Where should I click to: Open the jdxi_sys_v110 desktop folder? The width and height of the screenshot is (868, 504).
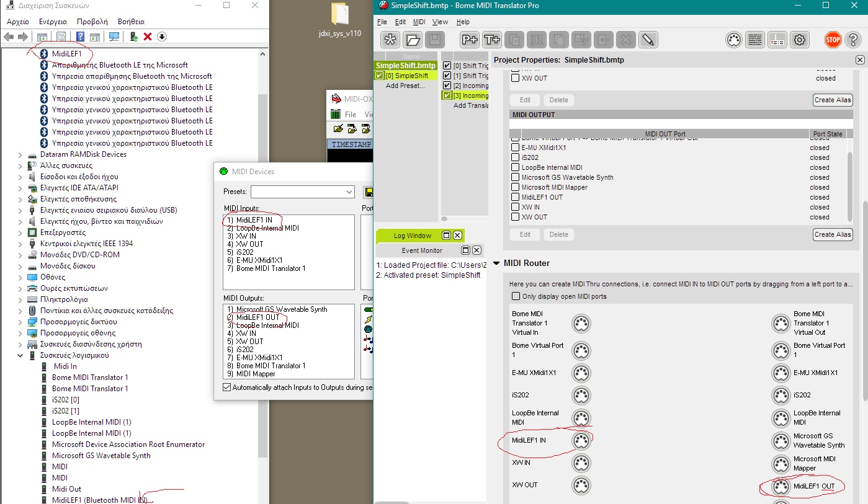(x=340, y=20)
